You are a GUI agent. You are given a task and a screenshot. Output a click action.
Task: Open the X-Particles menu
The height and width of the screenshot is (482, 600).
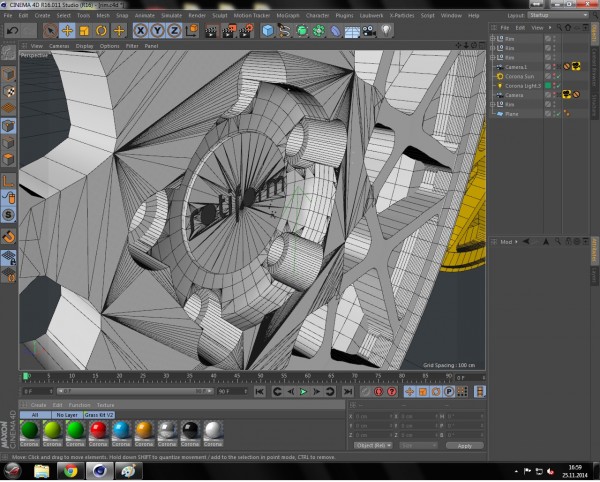[x=402, y=15]
